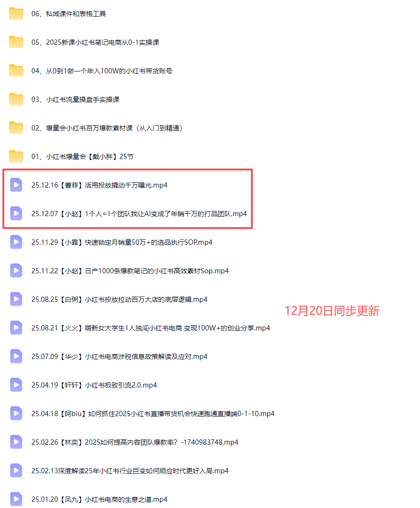Open folder icon for 06、私域课件和表格工具

click(16, 14)
